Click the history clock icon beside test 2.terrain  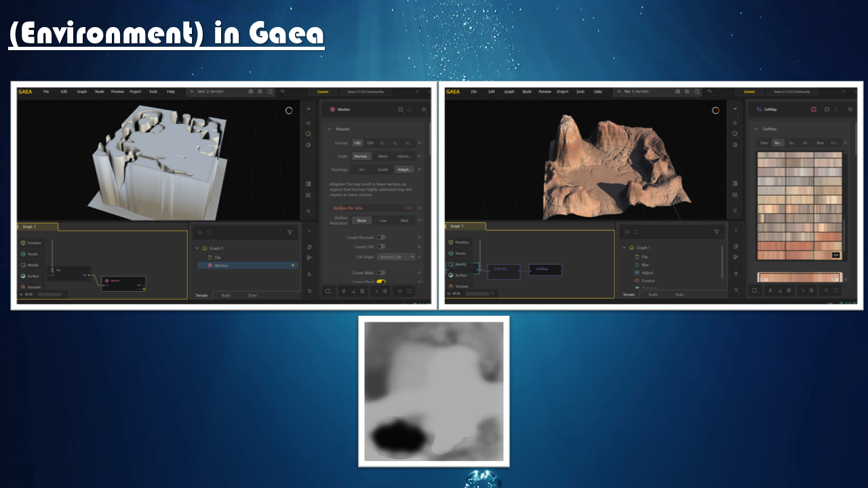(270, 91)
